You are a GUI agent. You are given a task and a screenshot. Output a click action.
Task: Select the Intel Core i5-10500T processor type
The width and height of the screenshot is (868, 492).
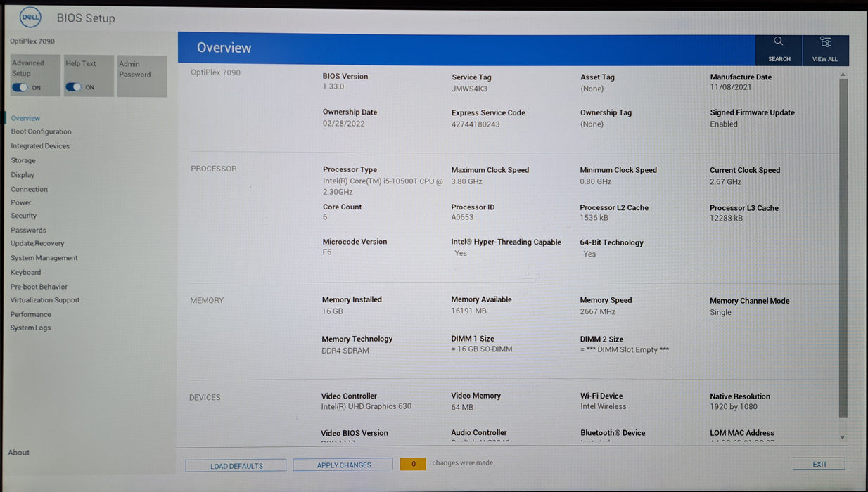coord(383,186)
